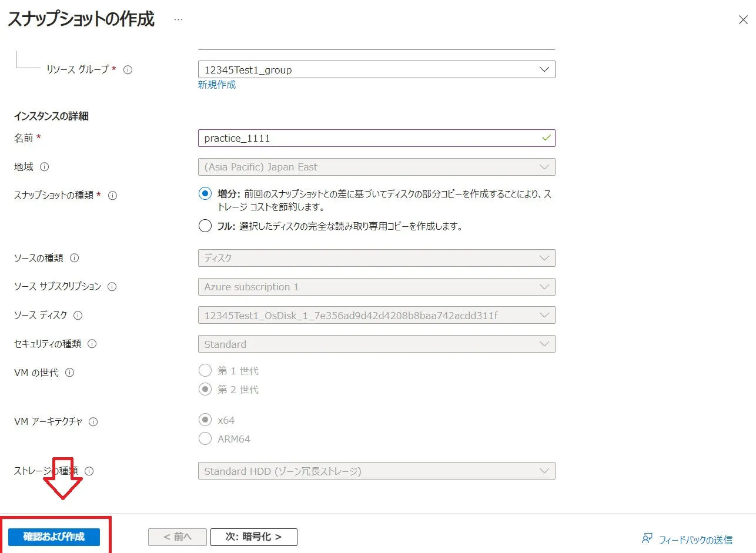This screenshot has width=756, height=553.
Task: Click the feedback person icon
Action: 647,538
